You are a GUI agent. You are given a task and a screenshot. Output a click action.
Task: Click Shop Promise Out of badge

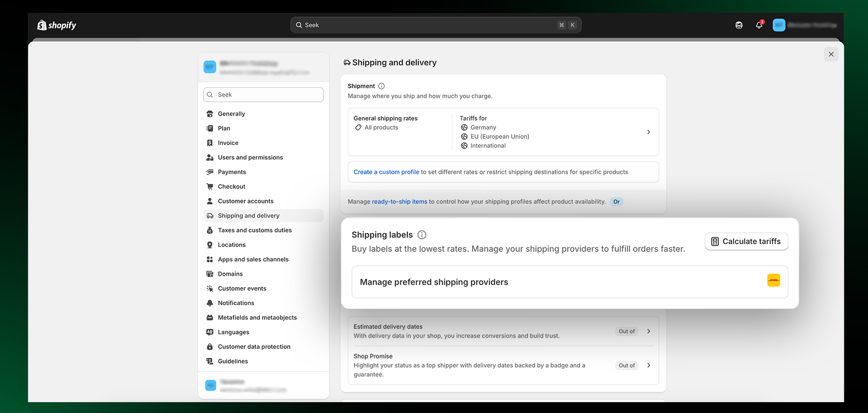[627, 366]
